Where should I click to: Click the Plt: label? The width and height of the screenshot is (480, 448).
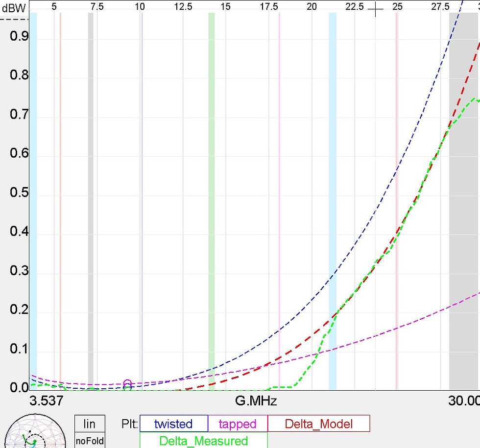pos(130,424)
